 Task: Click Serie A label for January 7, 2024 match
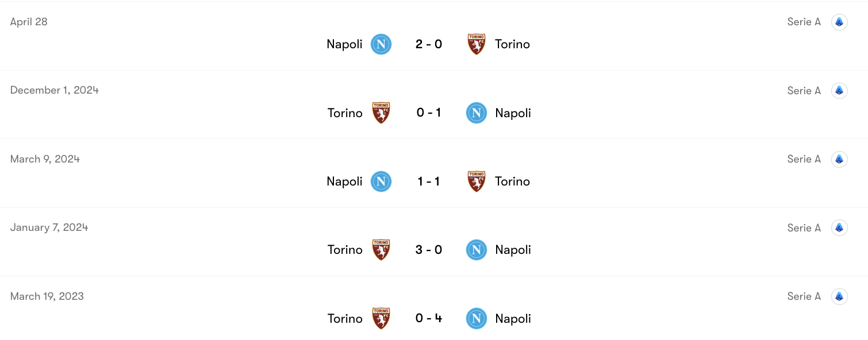(804, 228)
